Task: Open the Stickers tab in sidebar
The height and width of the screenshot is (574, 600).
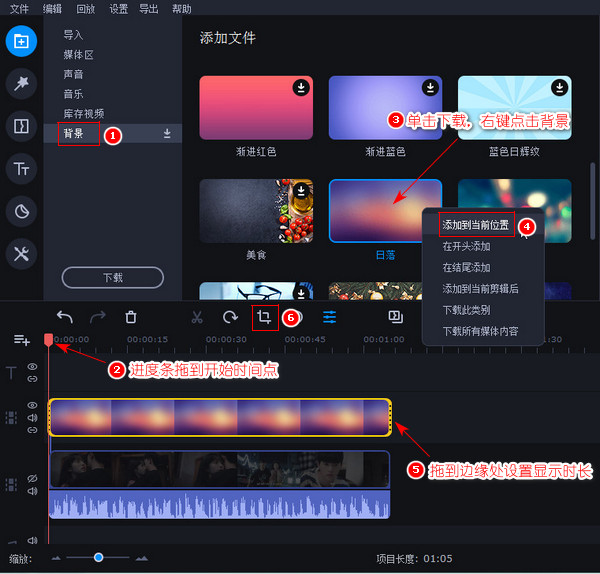Action: point(21,211)
